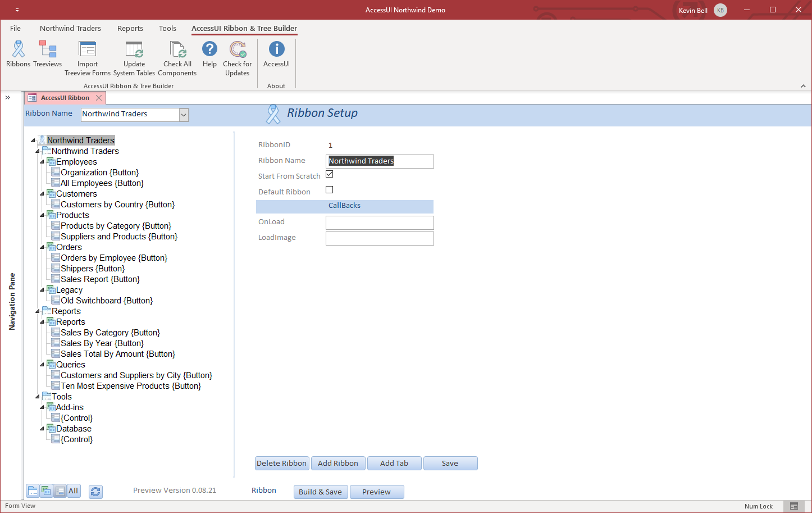Select the Tools tab tree node
The width and height of the screenshot is (812, 513).
point(62,397)
